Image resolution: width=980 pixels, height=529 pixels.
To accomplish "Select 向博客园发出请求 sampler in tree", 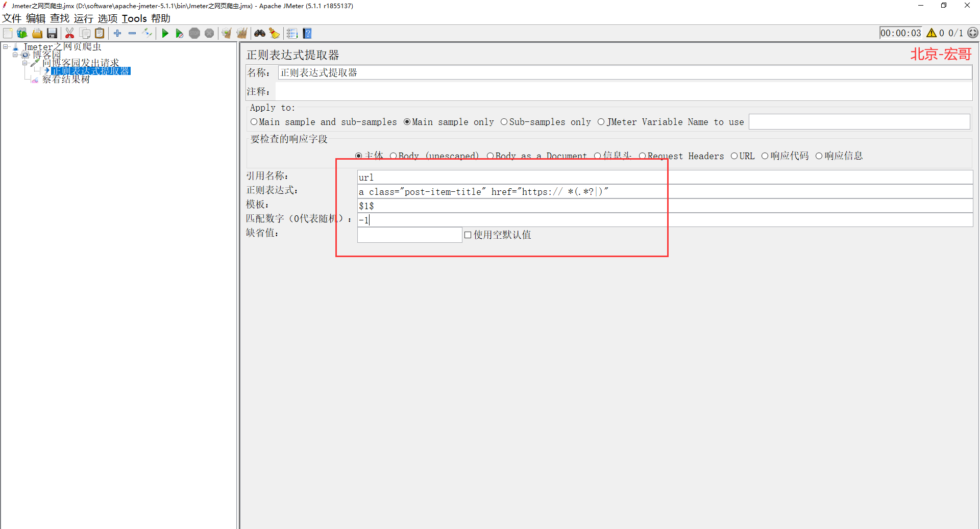I will [x=81, y=63].
